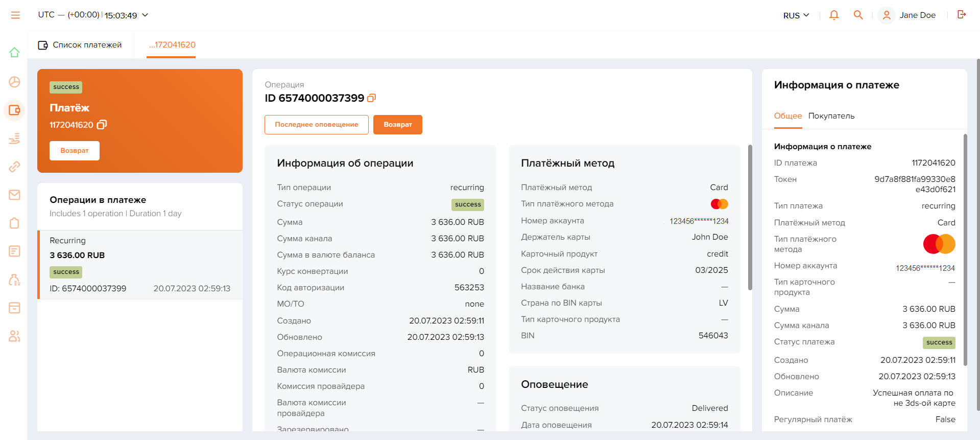This screenshot has height=440, width=980.
Task: Open the chain link payment links icon
Action: tap(14, 167)
